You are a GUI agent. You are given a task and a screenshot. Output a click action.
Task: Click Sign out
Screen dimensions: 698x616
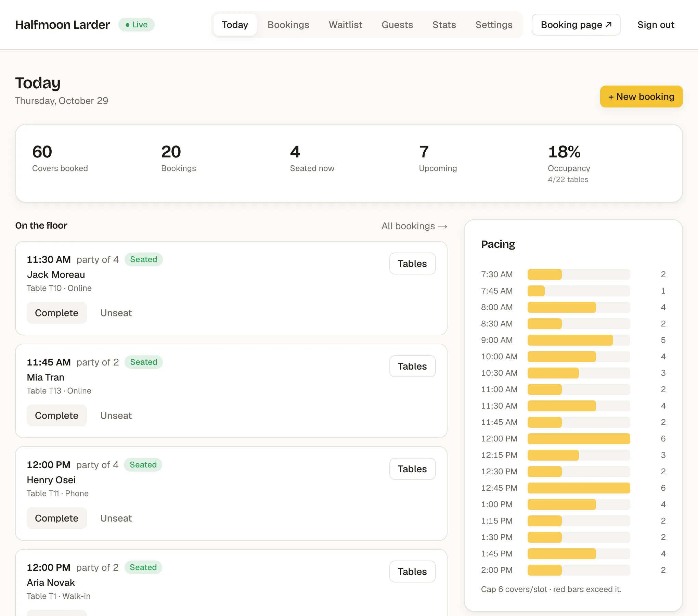click(656, 25)
